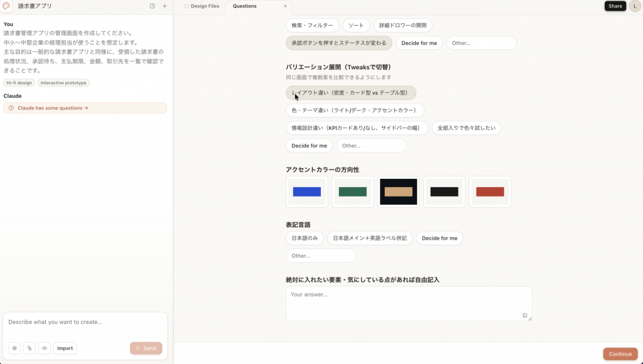Image resolution: width=643 pixels, height=364 pixels.
Task: Focus the Your answer free-text field
Action: click(x=409, y=304)
